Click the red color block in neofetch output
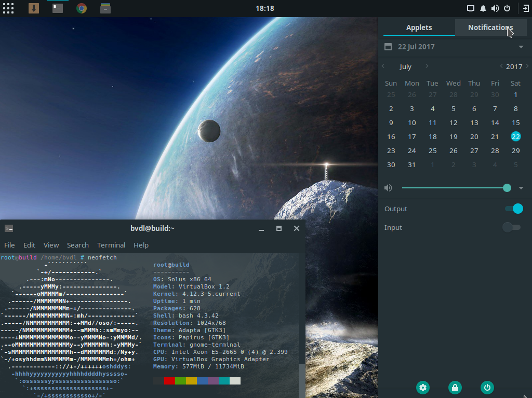 click(169, 381)
